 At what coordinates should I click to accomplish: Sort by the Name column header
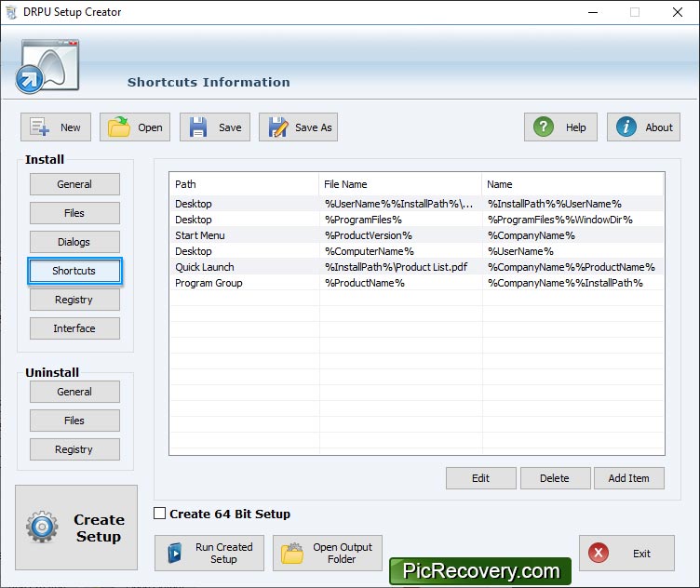point(573,184)
